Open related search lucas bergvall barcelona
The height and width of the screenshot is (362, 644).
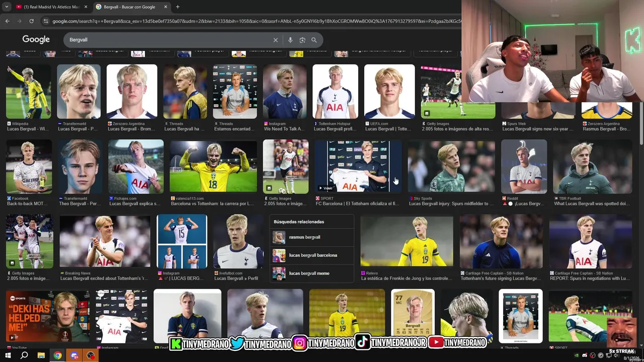(312, 255)
